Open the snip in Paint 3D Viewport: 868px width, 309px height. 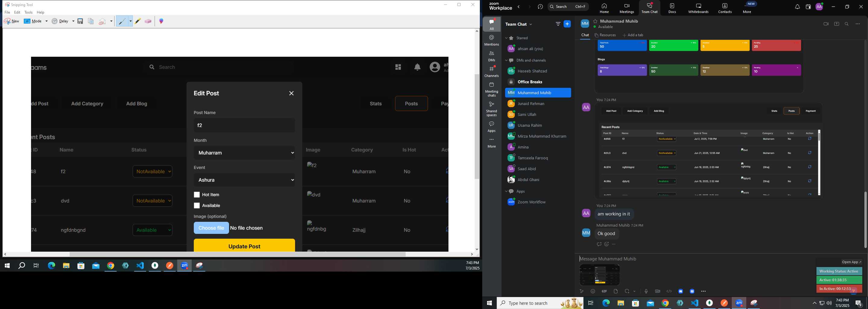click(162, 21)
